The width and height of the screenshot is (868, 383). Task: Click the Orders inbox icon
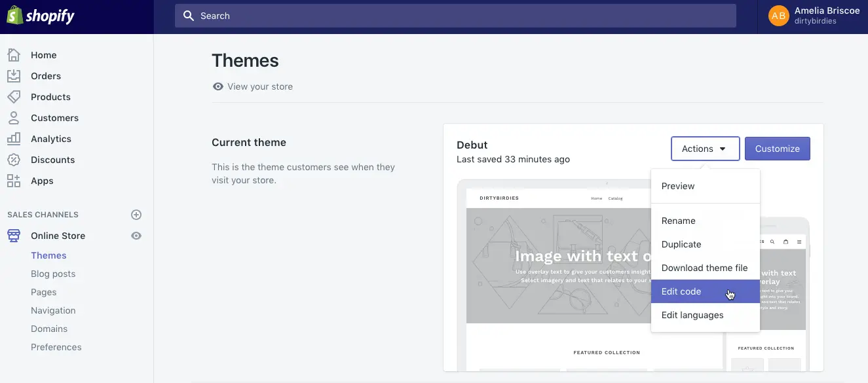(x=14, y=76)
